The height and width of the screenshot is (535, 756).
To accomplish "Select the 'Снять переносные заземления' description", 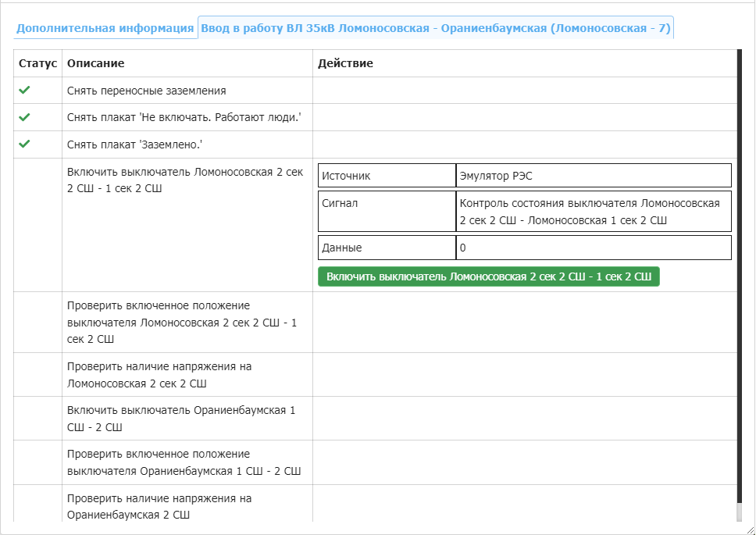I will pos(147,91).
